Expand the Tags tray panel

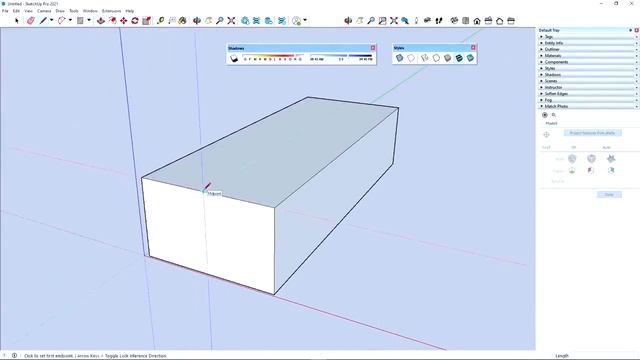(588, 37)
